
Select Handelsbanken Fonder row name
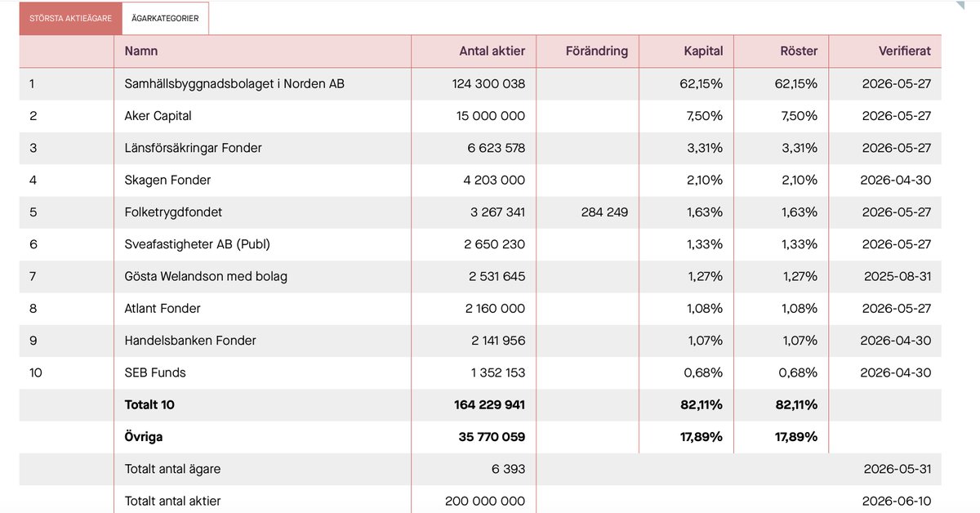tap(190, 341)
